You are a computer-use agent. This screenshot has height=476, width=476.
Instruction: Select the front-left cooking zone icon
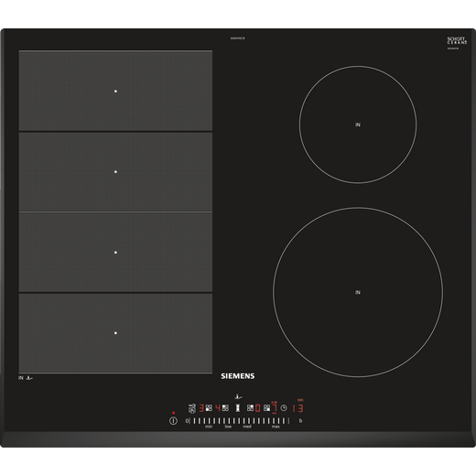[209, 408]
